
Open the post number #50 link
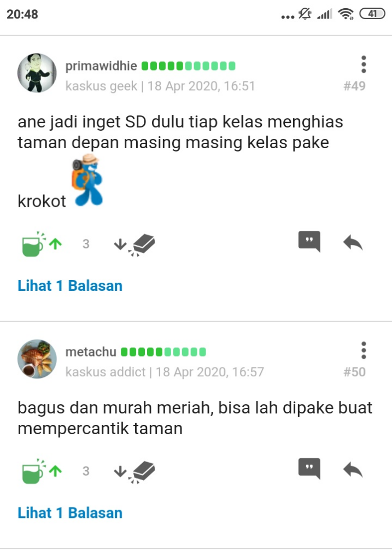354,372
